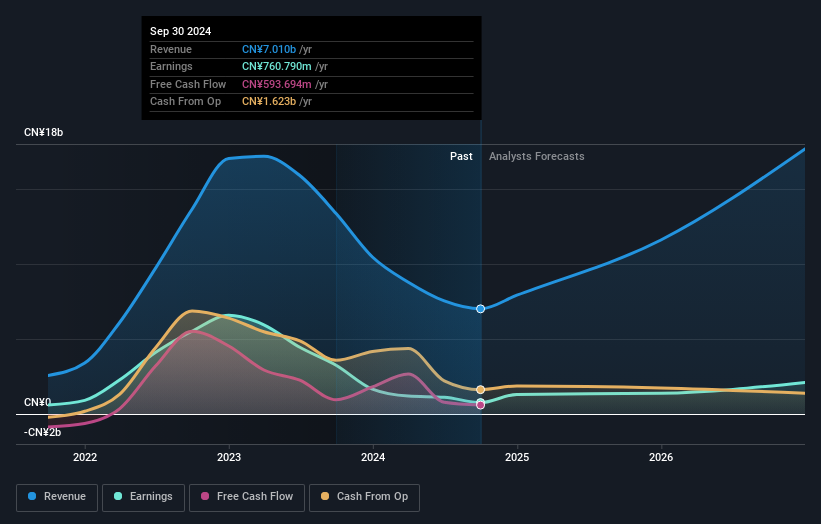821x524 pixels.
Task: Click the CN¥0 y-axis label
Action: (x=37, y=403)
